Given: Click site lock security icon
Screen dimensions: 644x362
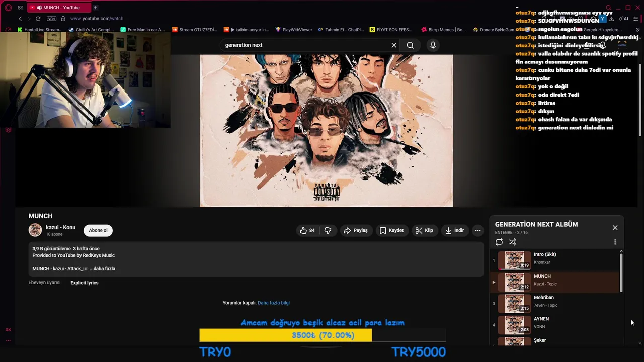Looking at the screenshot, I should point(63,19).
